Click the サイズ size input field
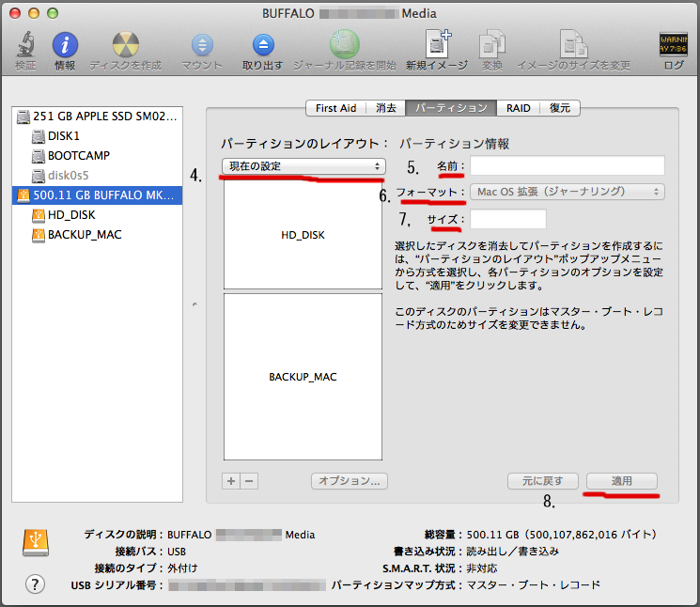 [x=508, y=219]
